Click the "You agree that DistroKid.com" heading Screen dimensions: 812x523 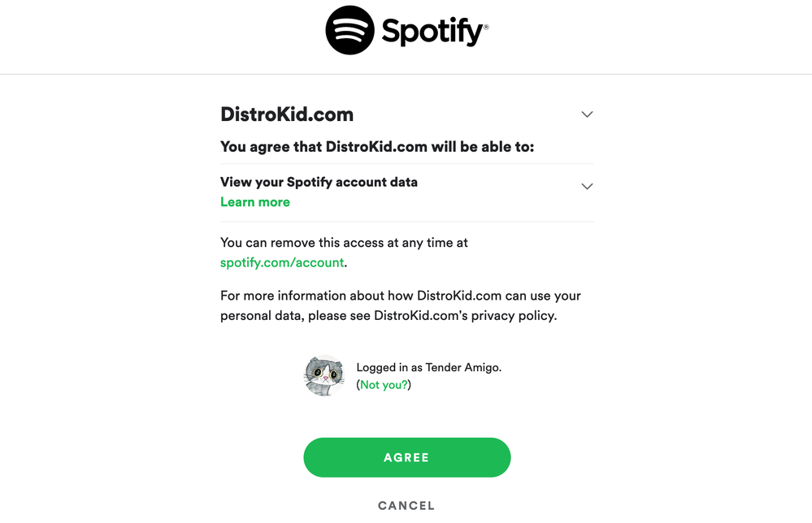pyautogui.click(x=377, y=147)
